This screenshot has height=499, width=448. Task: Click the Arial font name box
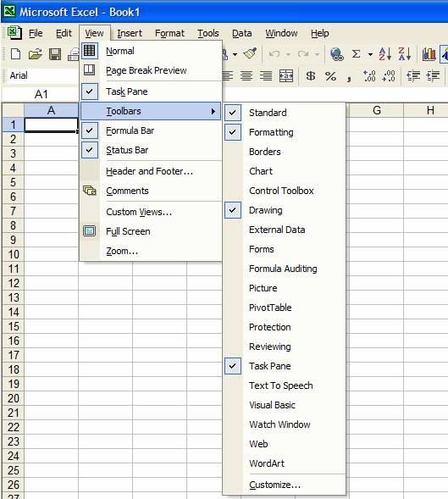(x=41, y=75)
